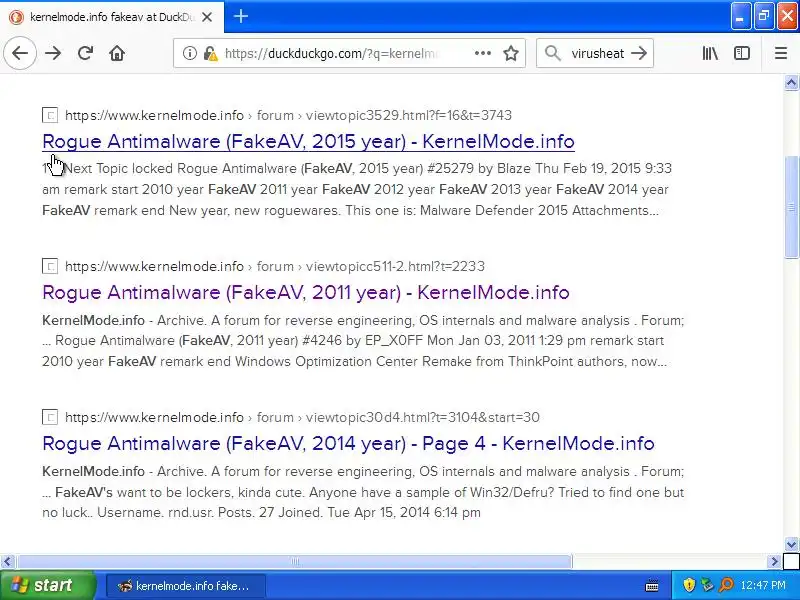800x600 pixels.
Task: Click the horizontal scrollbar thumb
Action: (x=295, y=562)
